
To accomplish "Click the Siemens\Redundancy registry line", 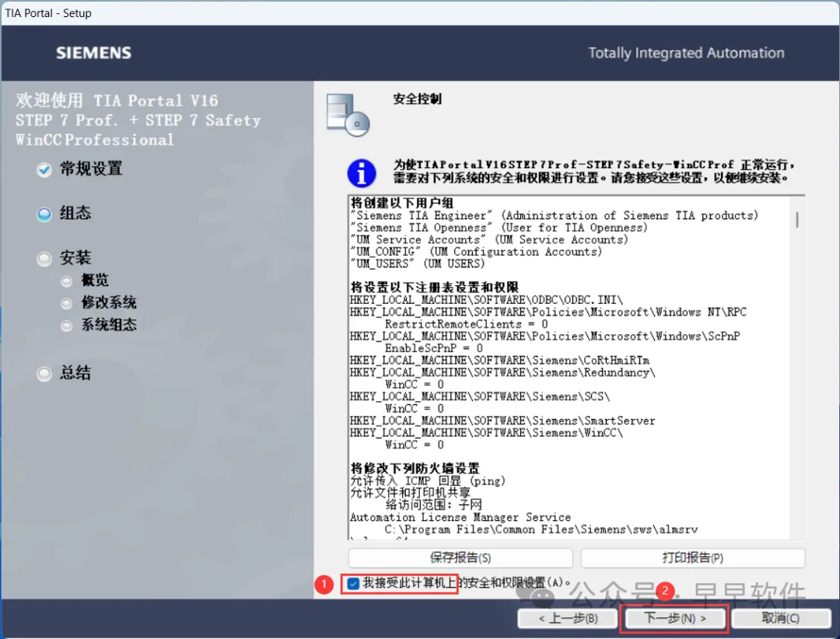I will [502, 372].
